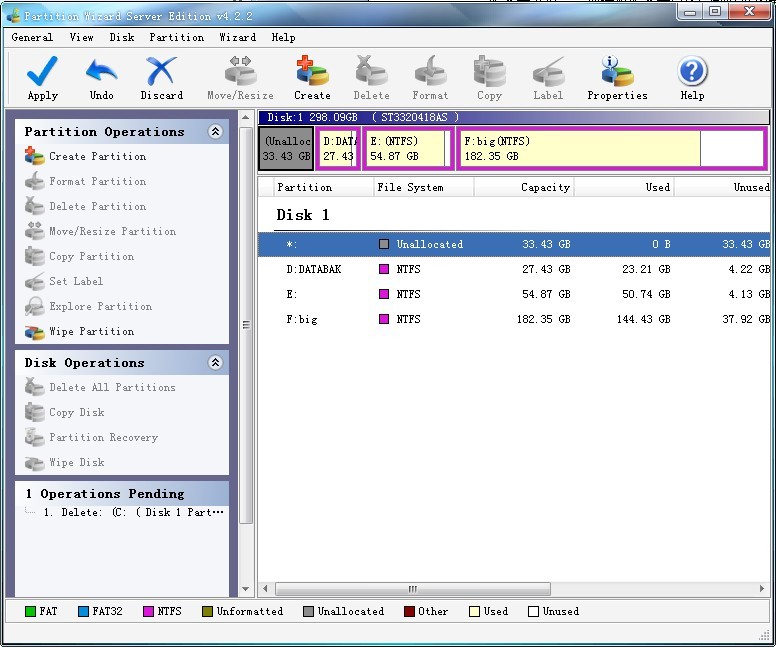Open the Help menu

click(x=283, y=37)
